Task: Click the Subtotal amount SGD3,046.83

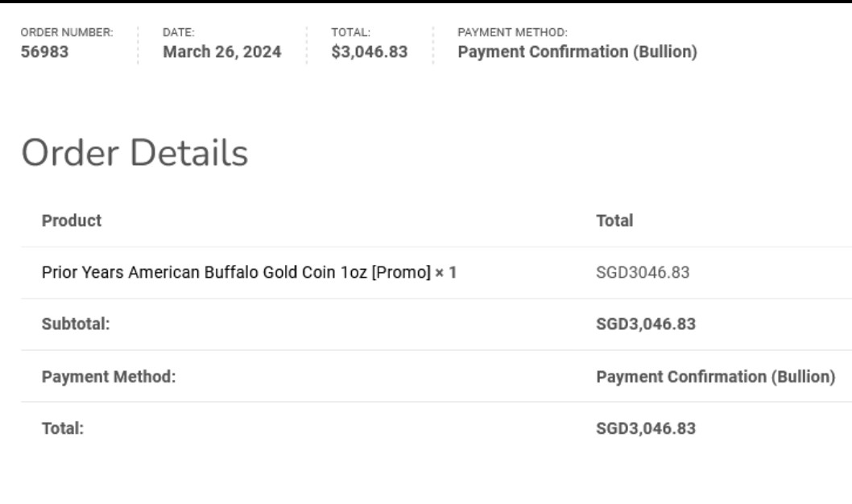Action: point(646,324)
